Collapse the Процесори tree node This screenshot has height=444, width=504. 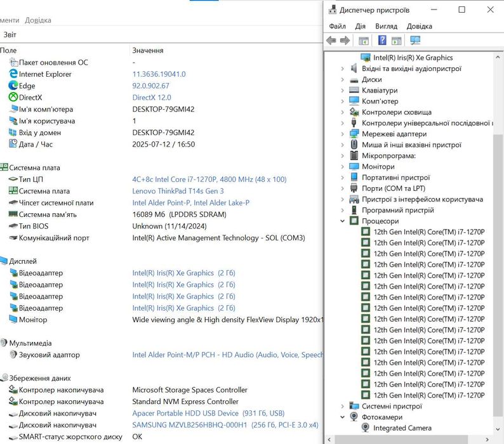(343, 221)
